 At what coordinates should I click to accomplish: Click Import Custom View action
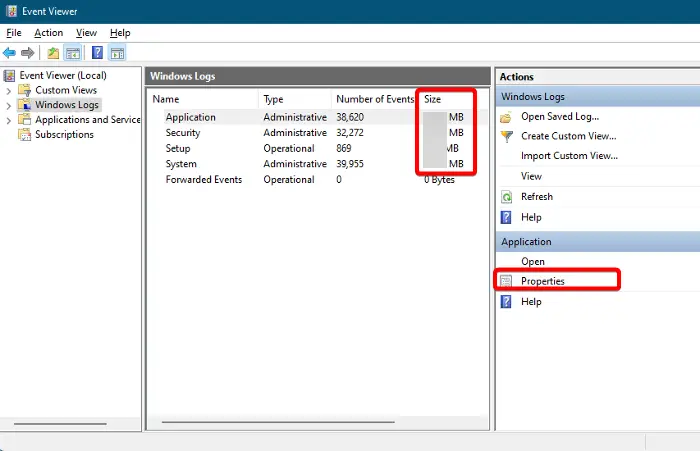point(569,156)
